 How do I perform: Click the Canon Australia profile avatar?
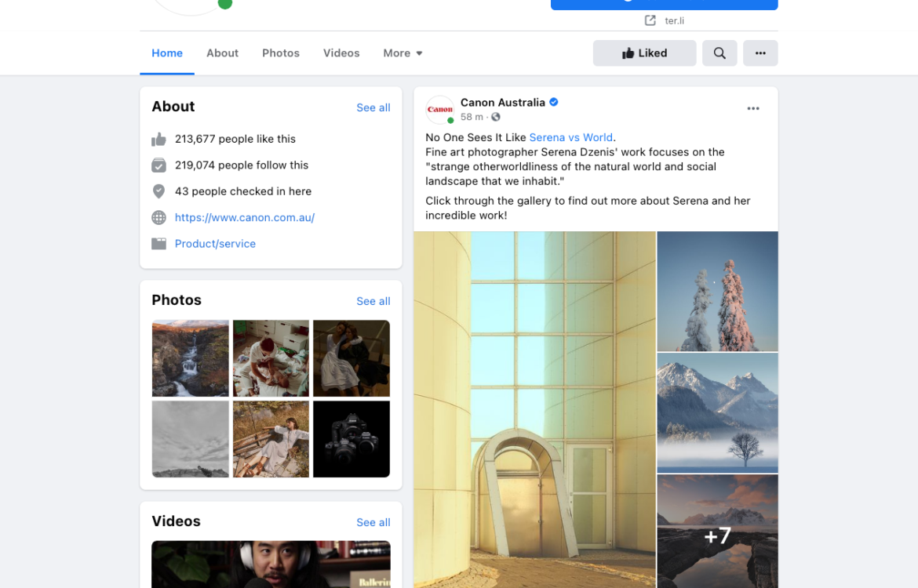click(440, 110)
